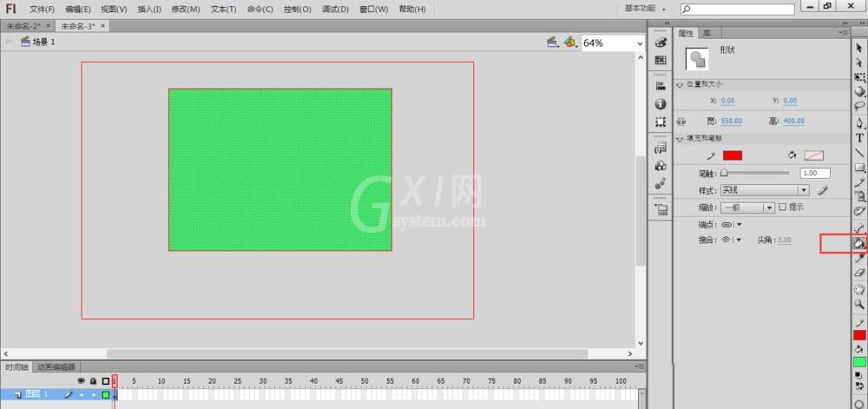Toggle 图层 1 visibility dot

82,394
